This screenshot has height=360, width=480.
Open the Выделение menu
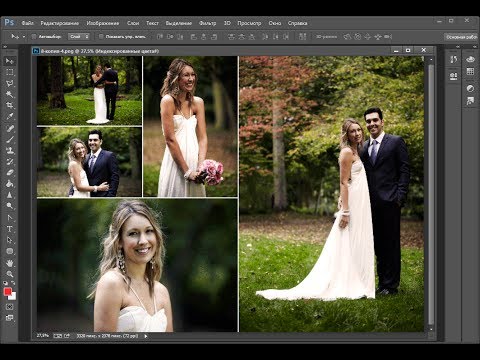179,23
